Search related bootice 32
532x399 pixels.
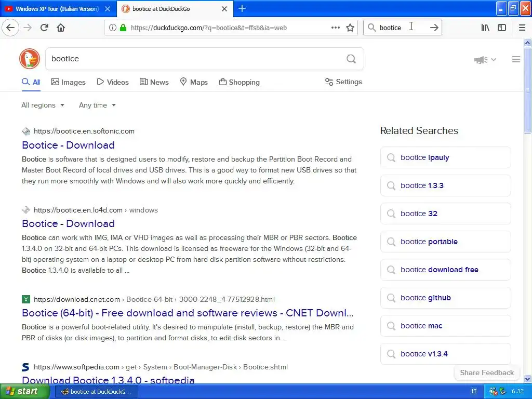pos(445,214)
